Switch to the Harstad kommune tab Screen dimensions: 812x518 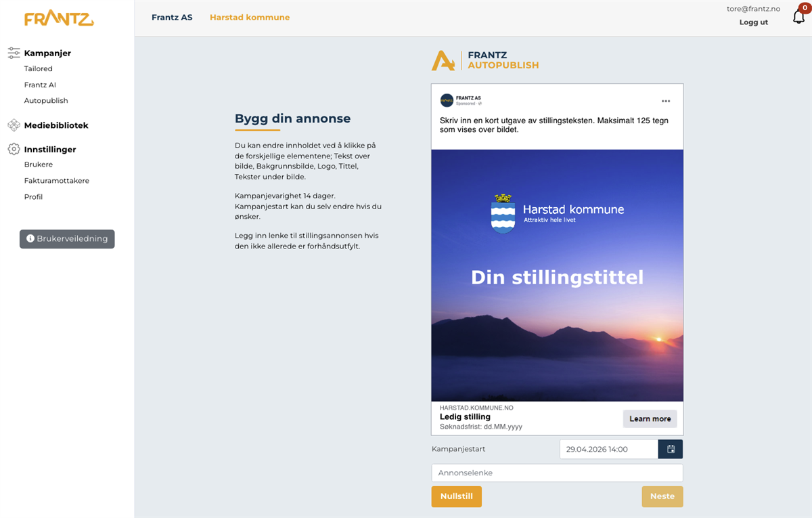point(250,18)
